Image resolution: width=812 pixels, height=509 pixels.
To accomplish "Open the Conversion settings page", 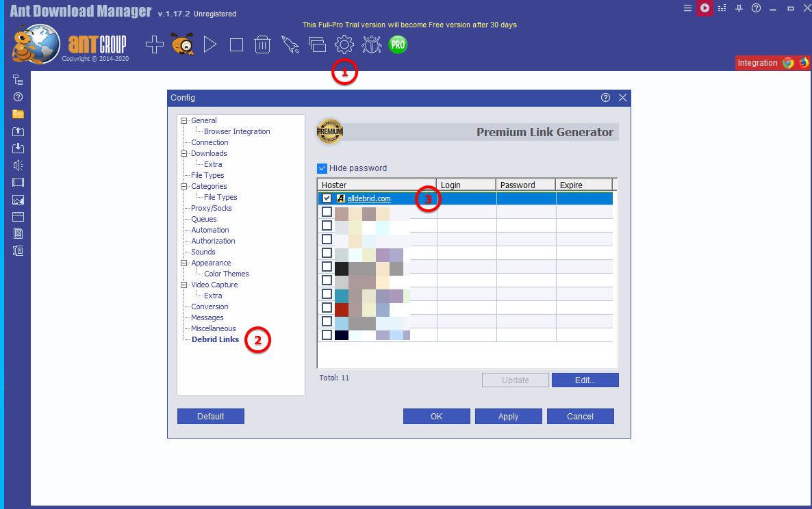I will point(210,306).
